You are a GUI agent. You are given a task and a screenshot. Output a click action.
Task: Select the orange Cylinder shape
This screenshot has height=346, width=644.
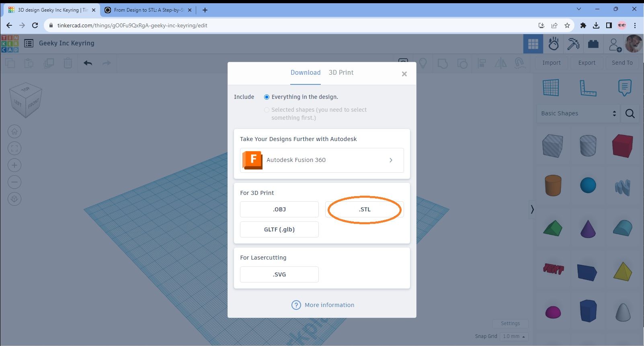click(x=553, y=185)
